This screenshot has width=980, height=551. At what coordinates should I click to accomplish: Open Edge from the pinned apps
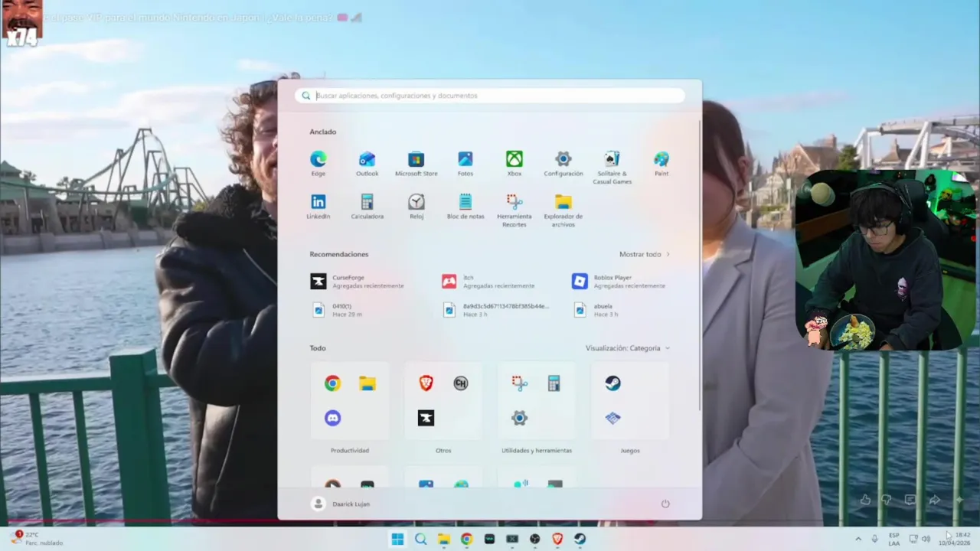318,164
